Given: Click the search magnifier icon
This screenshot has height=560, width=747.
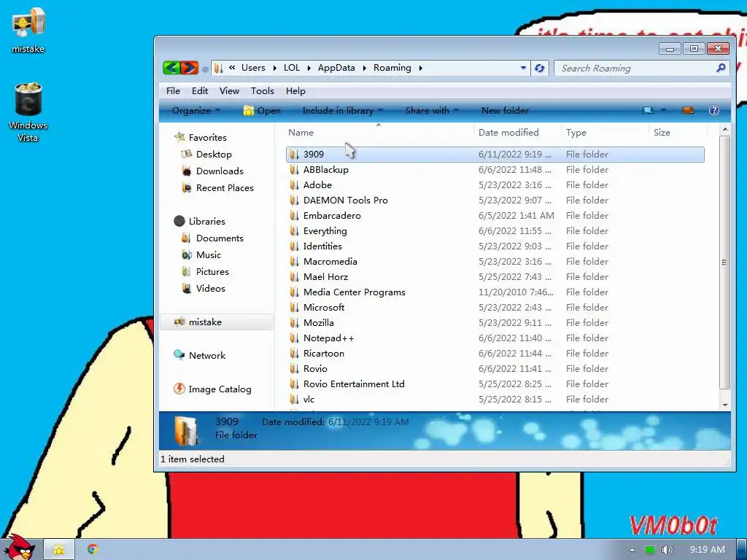Looking at the screenshot, I should (721, 68).
